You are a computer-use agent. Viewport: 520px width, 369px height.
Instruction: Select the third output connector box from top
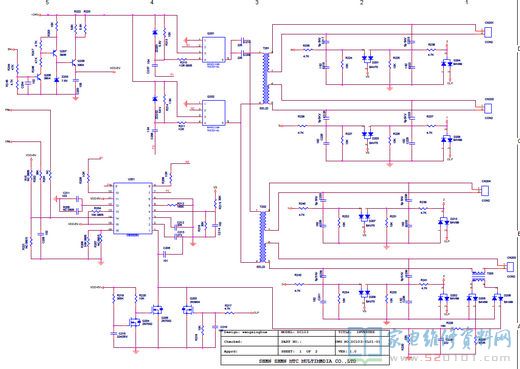485,191
